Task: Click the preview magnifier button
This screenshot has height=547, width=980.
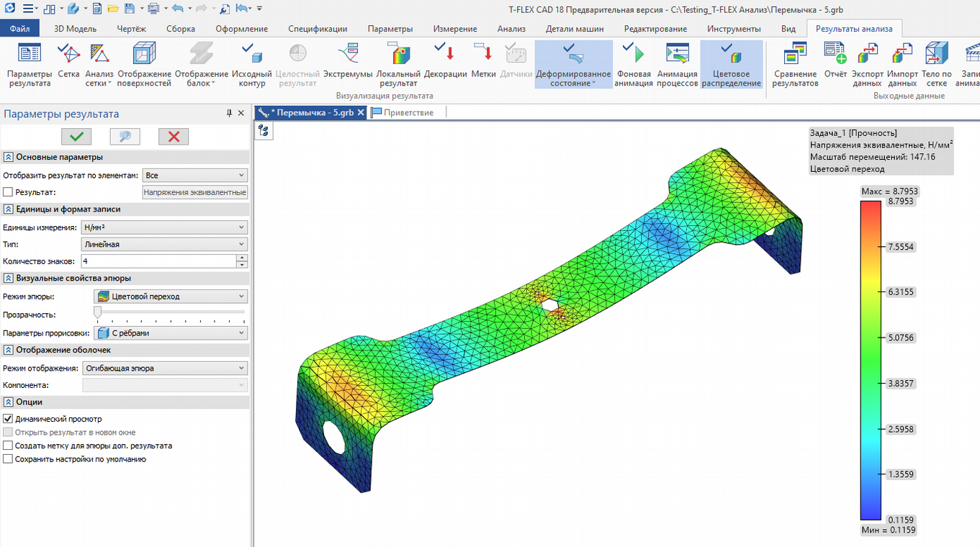Action: (x=125, y=137)
